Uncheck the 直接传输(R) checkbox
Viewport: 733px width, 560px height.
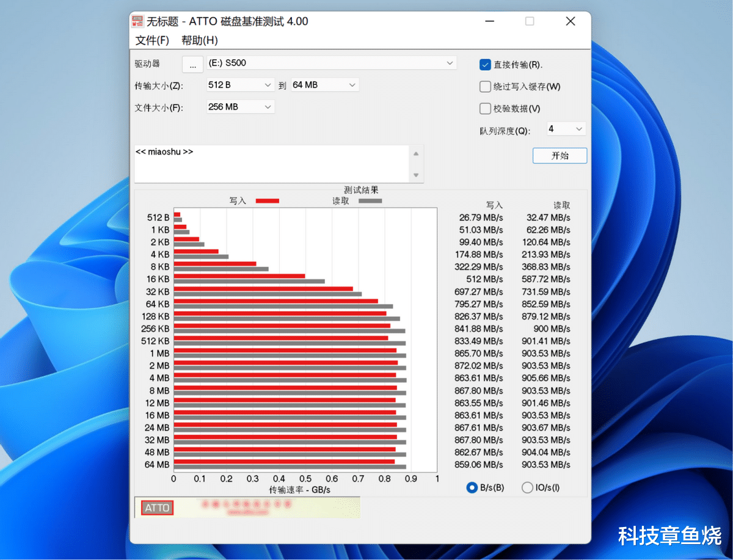485,65
